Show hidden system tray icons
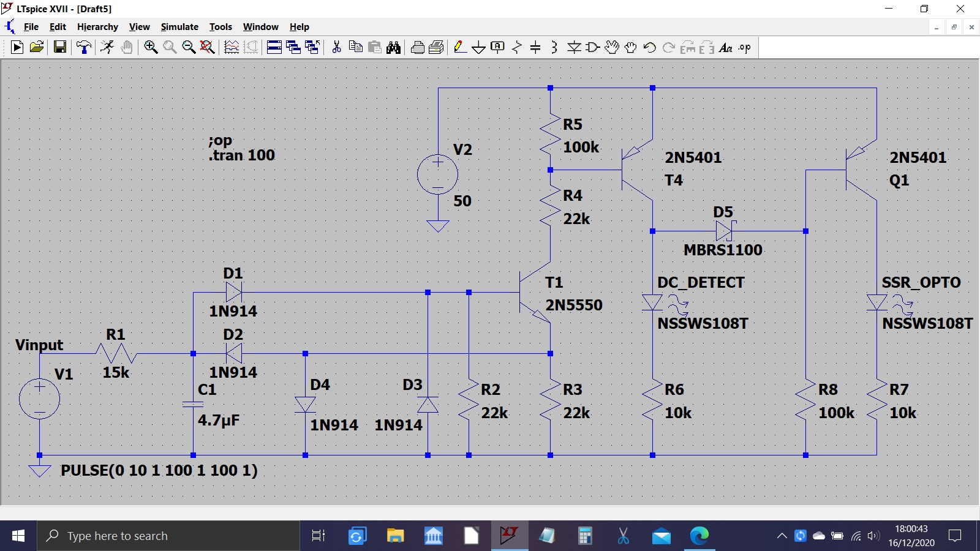980x551 pixels. (782, 536)
